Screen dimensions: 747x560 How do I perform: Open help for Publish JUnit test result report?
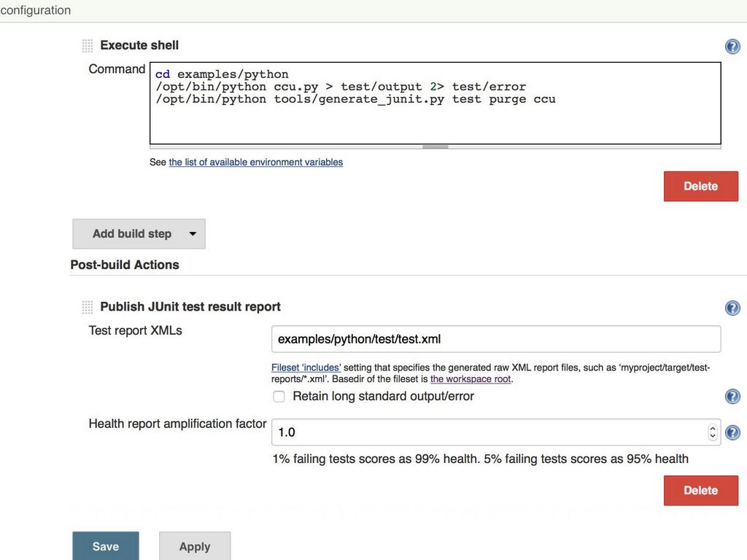pos(732,308)
